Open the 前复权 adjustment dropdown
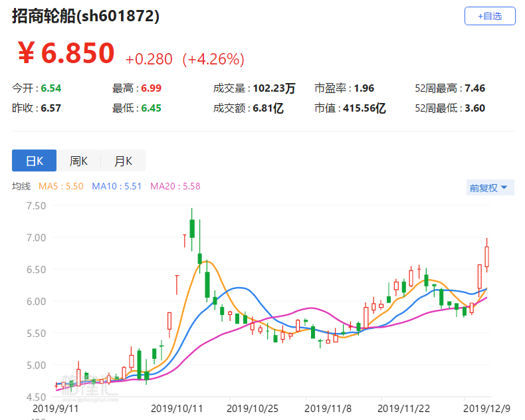The width and height of the screenshot is (525, 420). tap(490, 187)
